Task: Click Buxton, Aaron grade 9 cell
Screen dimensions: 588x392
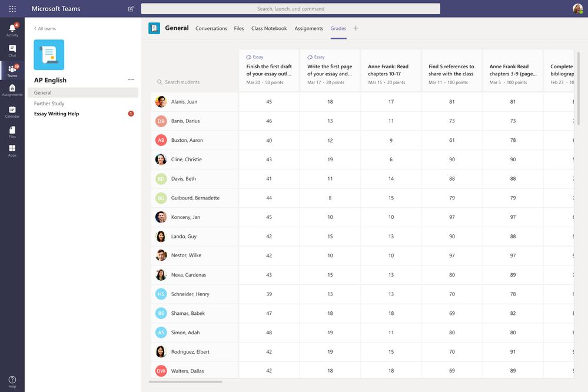Action: pyautogui.click(x=391, y=140)
